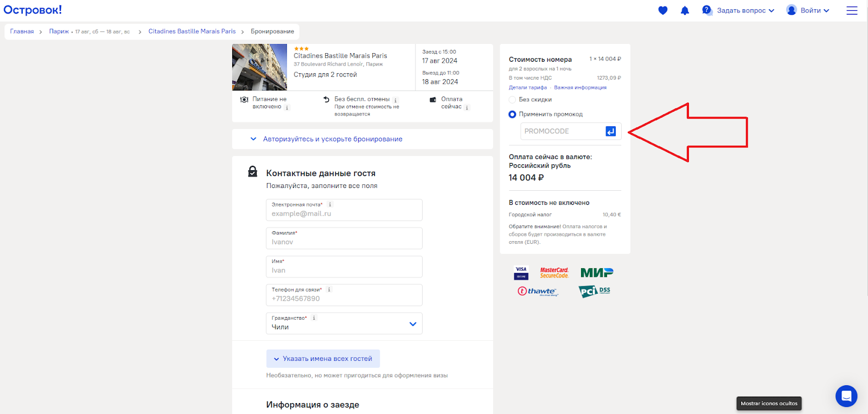
Task: Open the Гражданство dropdown showing Чили
Action: pos(344,323)
